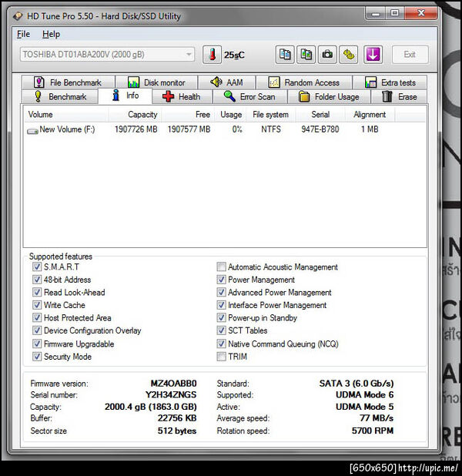The image size is (462, 476).
Task: Switch to the Folder Usage tab
Action: [x=329, y=96]
